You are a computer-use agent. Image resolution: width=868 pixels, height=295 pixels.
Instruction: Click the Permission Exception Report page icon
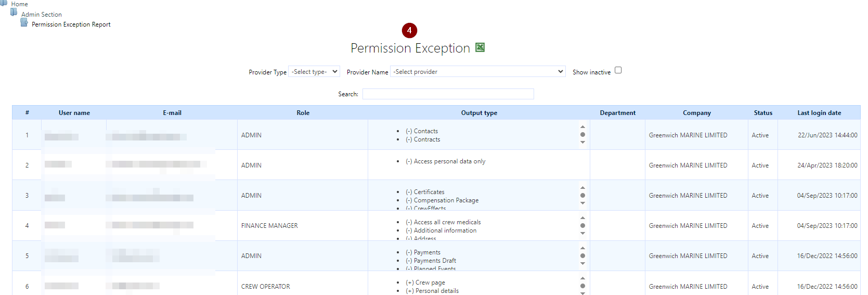pos(24,22)
